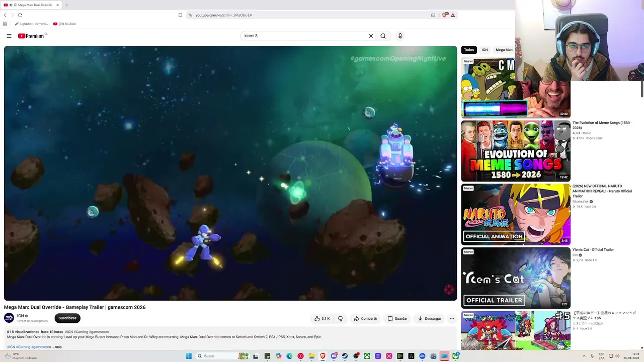Like the video with thumbs up
Screen dimensions: 644x362
coord(322,318)
